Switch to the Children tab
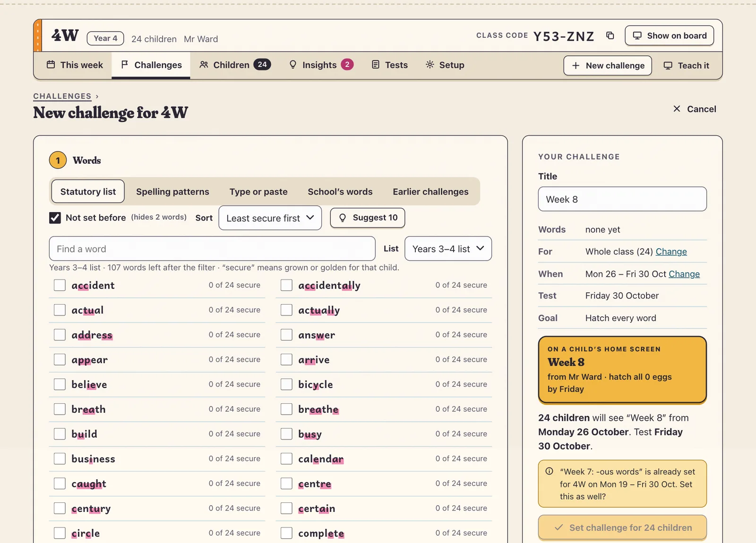 tap(235, 65)
